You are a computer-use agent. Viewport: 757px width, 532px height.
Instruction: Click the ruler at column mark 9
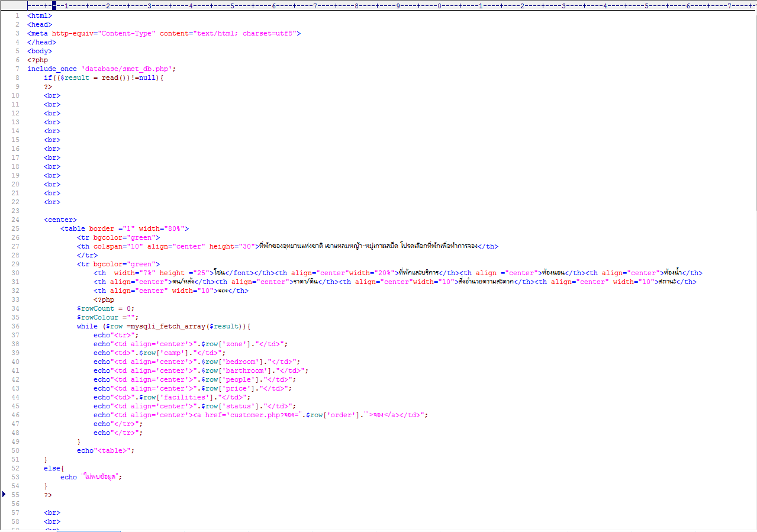point(398,5)
